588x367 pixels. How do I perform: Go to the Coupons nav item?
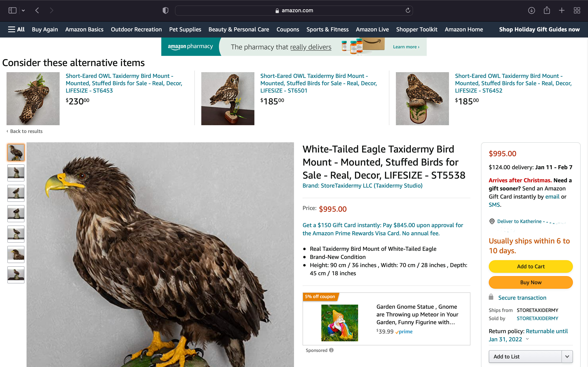(288, 29)
